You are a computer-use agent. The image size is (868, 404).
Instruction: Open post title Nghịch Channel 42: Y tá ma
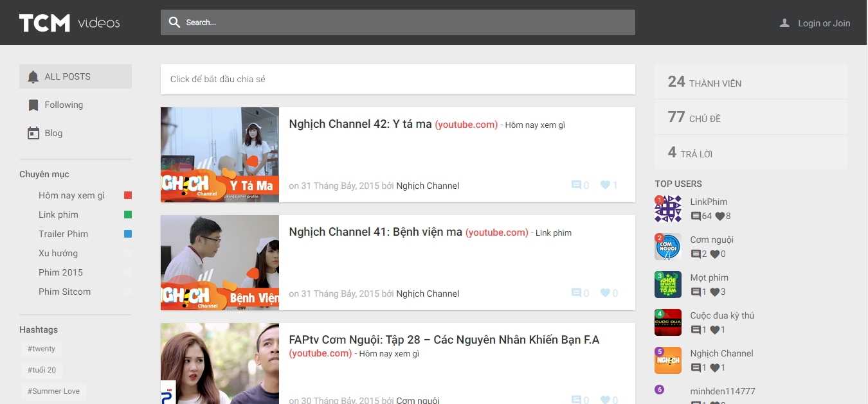pos(361,124)
